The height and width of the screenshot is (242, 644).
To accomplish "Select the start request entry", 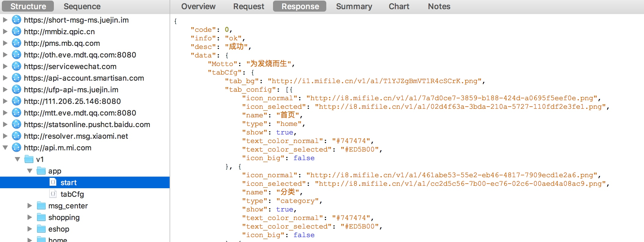I will tap(85, 182).
